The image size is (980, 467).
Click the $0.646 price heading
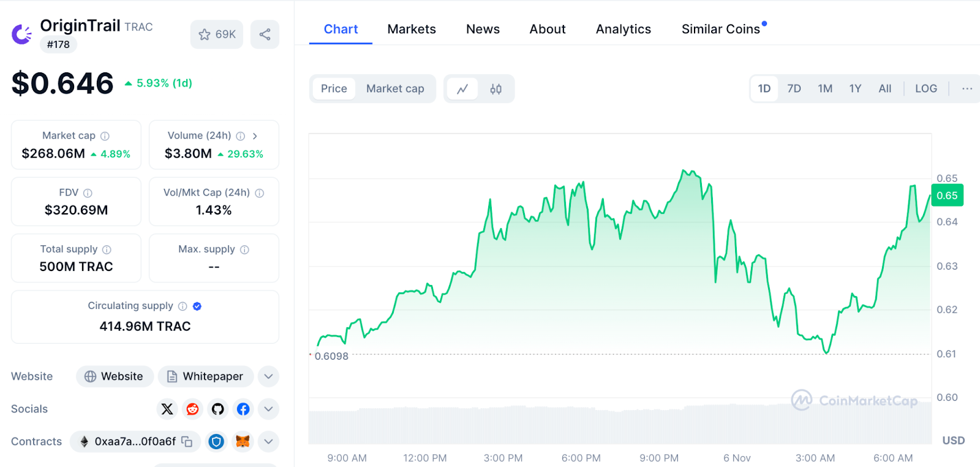(x=62, y=83)
